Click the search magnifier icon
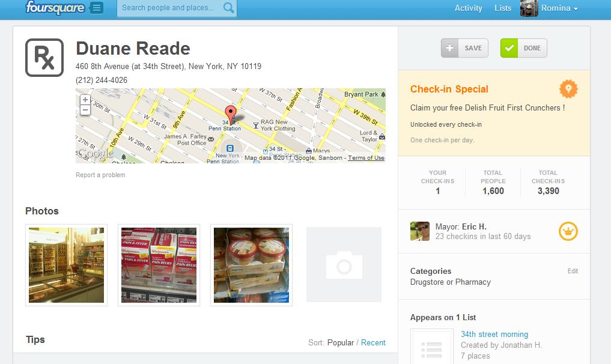 [x=229, y=7]
